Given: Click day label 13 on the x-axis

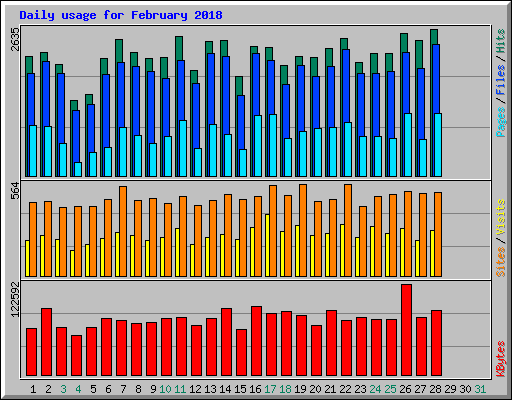Looking at the screenshot, I should (x=210, y=389).
